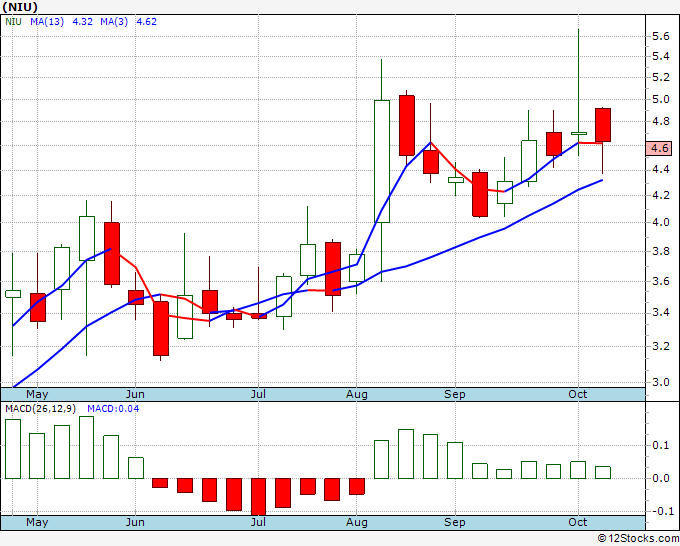This screenshot has width=680, height=546.
Task: Click the tall green early-August candlestick
Action: click(382, 161)
